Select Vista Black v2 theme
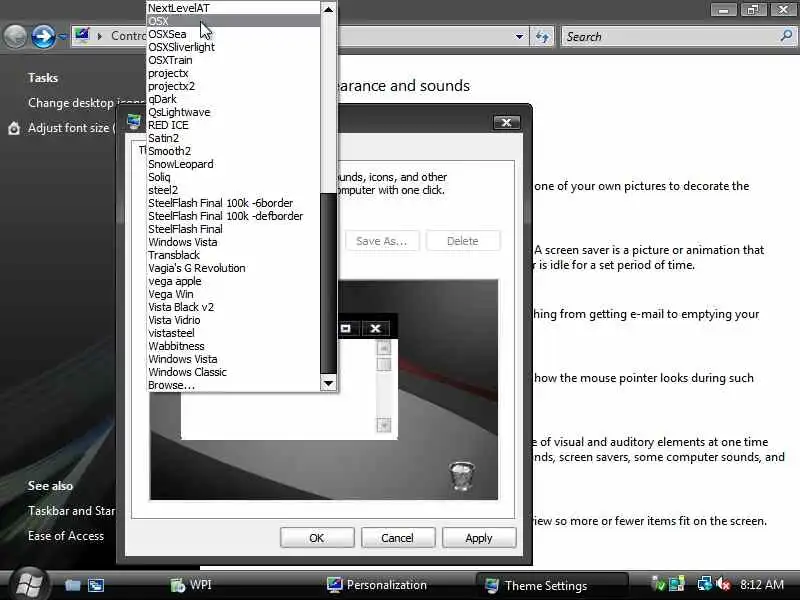The image size is (800, 600). [234, 307]
